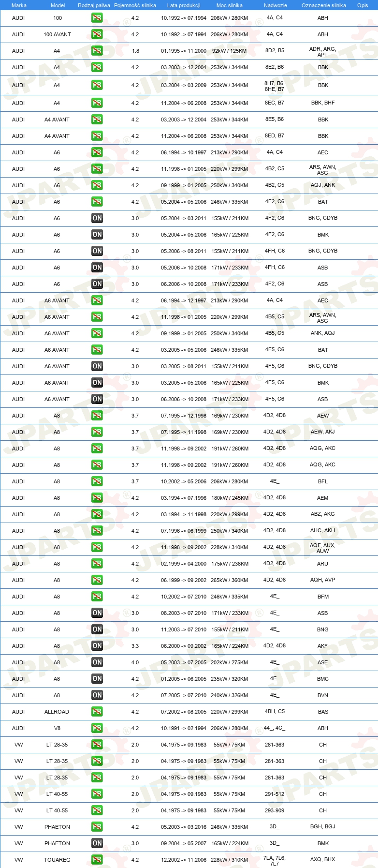
Task: Click the PB icon in the ALLROAD row
Action: coord(97,712)
